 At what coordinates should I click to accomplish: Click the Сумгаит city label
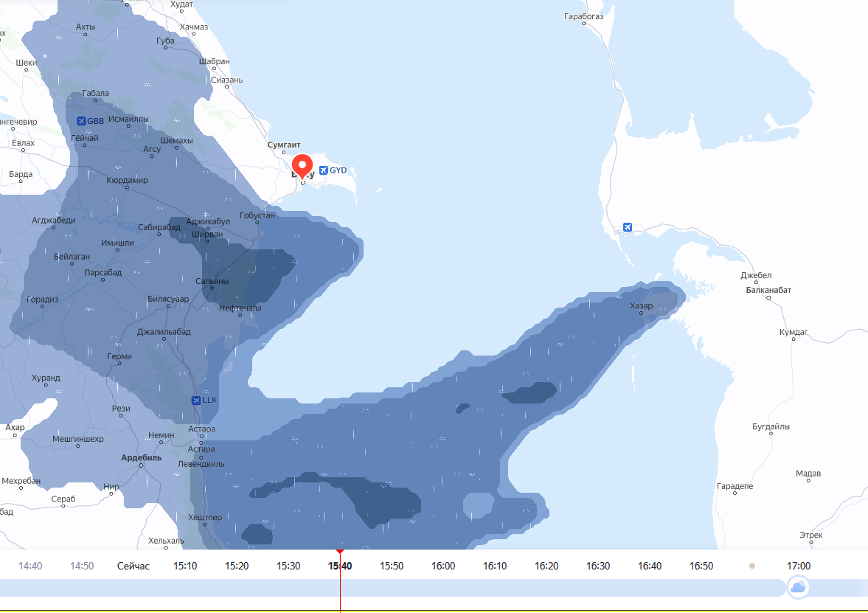point(284,145)
